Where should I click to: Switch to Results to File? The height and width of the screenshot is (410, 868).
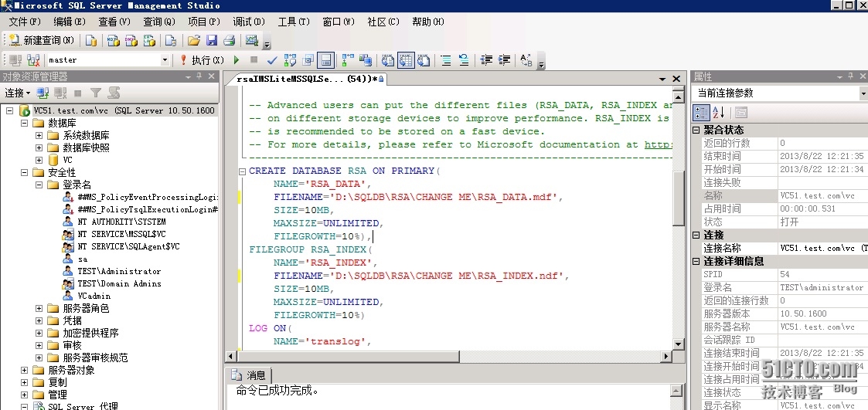(424, 59)
